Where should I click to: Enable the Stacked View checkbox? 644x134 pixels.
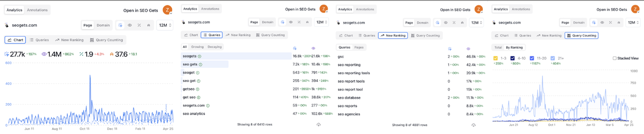point(614,58)
